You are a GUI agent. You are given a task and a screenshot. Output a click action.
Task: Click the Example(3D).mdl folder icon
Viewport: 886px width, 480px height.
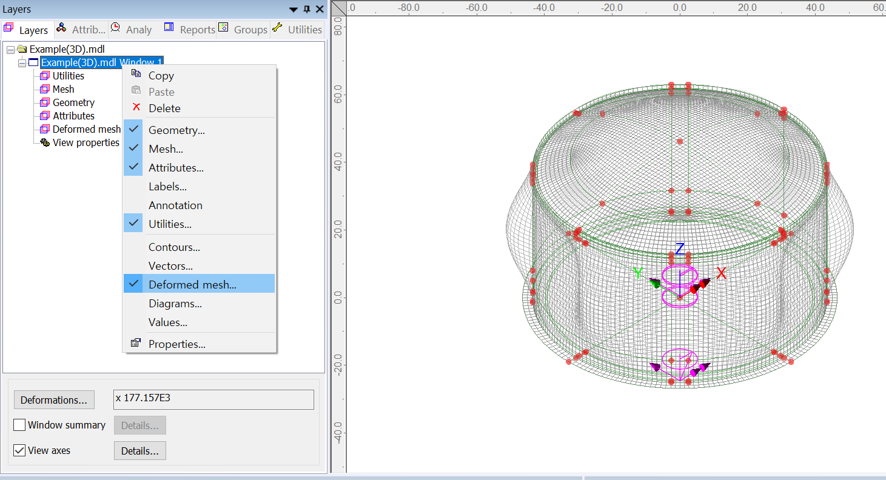22,49
